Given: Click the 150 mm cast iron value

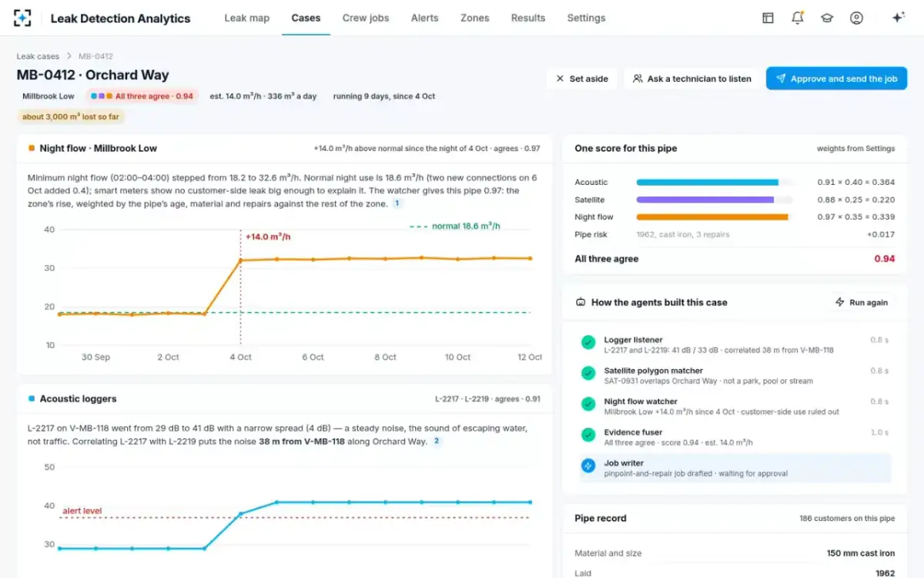Looking at the screenshot, I should click(x=861, y=553).
